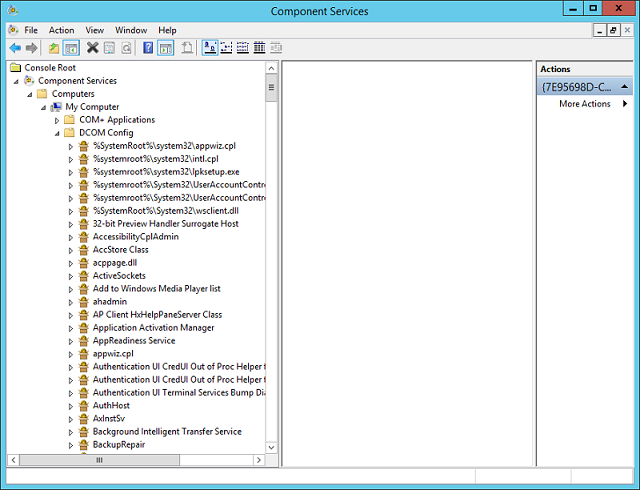Click the tree's vertical scrollbar down arrow
Image resolution: width=640 pixels, height=490 pixels.
(271, 447)
